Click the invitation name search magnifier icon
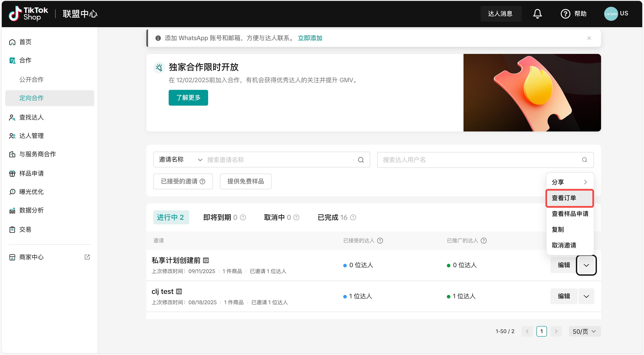This screenshot has width=644, height=355. (361, 160)
